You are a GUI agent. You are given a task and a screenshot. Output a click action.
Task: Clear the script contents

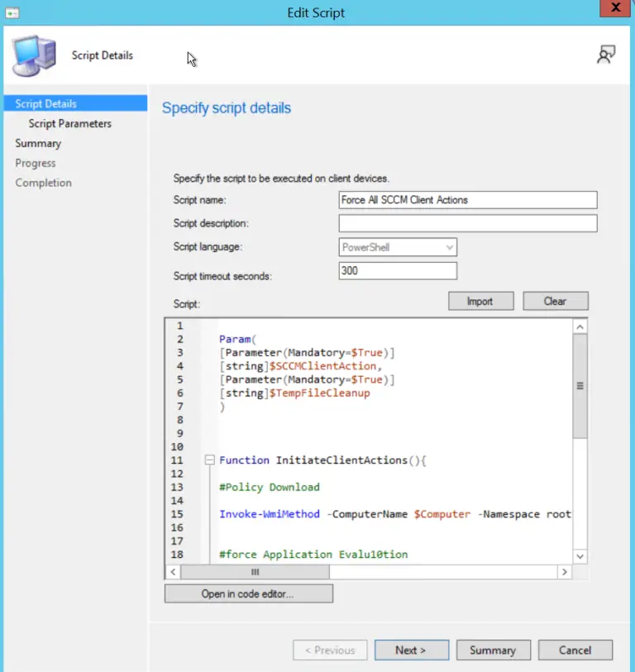coord(555,302)
